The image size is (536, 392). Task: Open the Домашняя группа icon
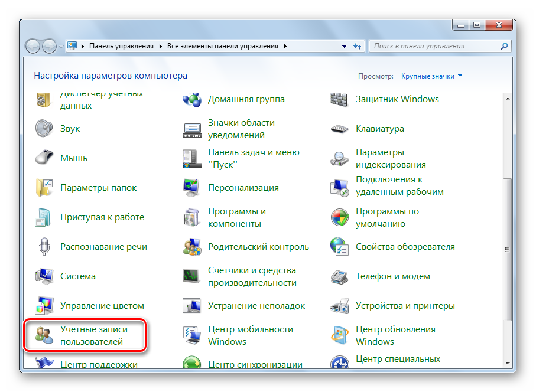193,99
